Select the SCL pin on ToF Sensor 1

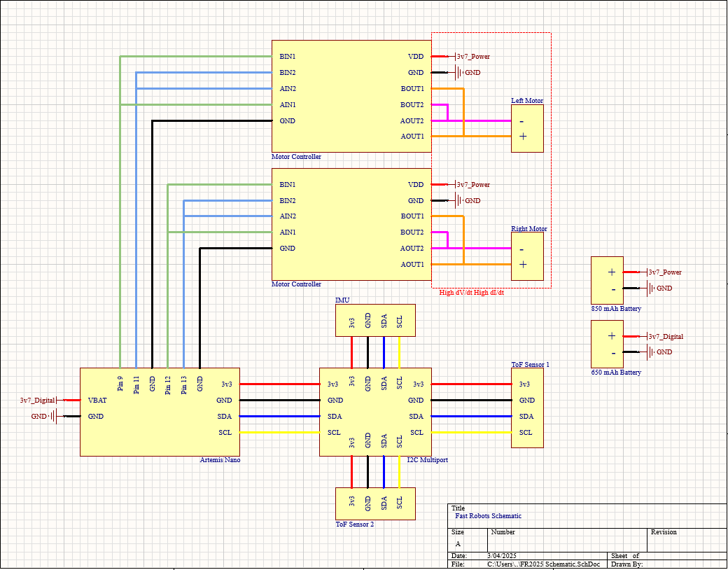coord(526,433)
